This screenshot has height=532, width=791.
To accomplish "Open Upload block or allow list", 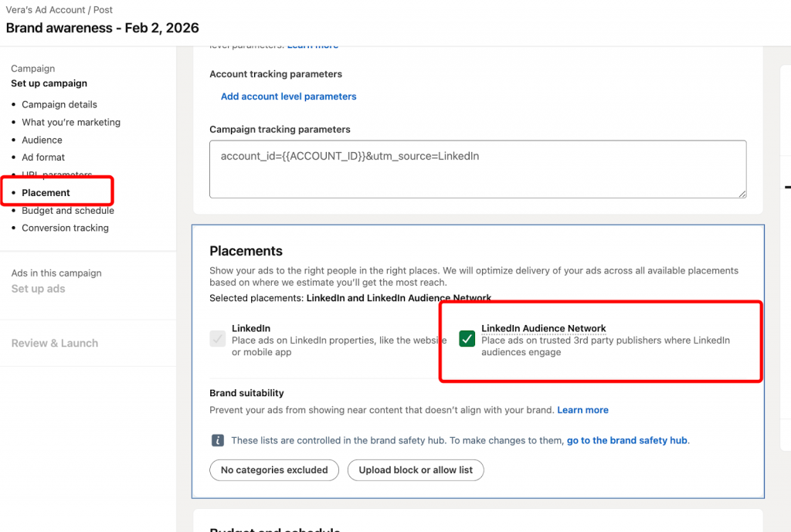I will click(416, 470).
